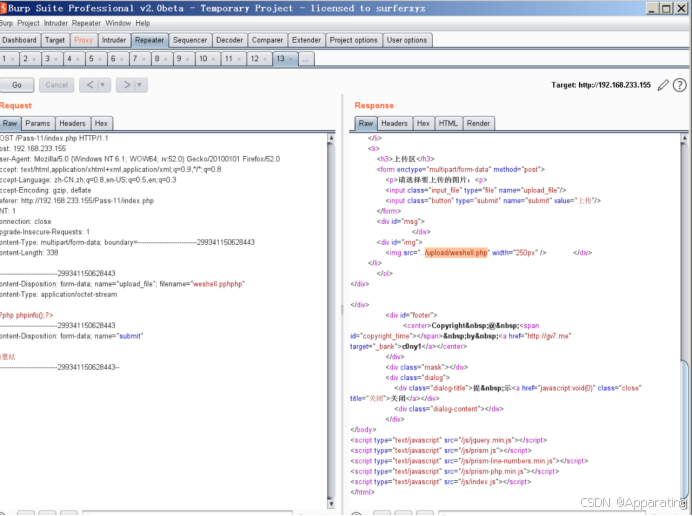Click the request pane scroll down arrow
Viewport: 692px width, 516px height.
pyautogui.click(x=331, y=504)
